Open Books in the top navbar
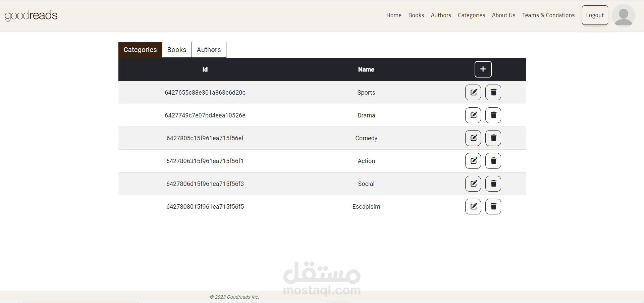The height and width of the screenshot is (303, 644). [x=416, y=15]
